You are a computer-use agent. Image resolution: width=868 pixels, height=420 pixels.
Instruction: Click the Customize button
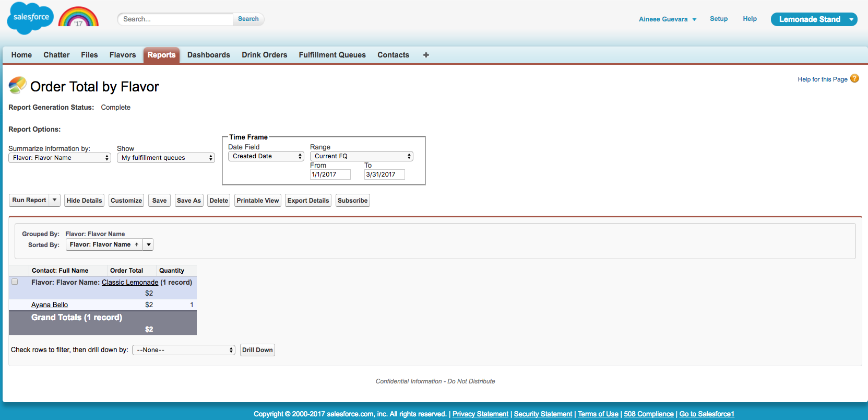click(x=126, y=201)
